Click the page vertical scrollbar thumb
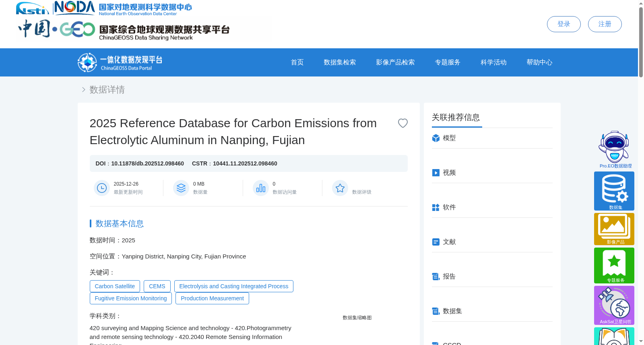This screenshot has height=345, width=644. (x=641, y=41)
